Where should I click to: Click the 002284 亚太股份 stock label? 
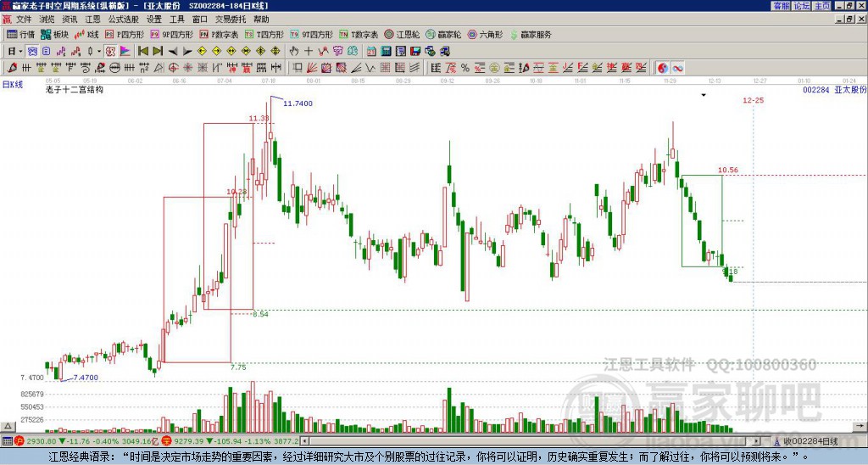[x=835, y=90]
